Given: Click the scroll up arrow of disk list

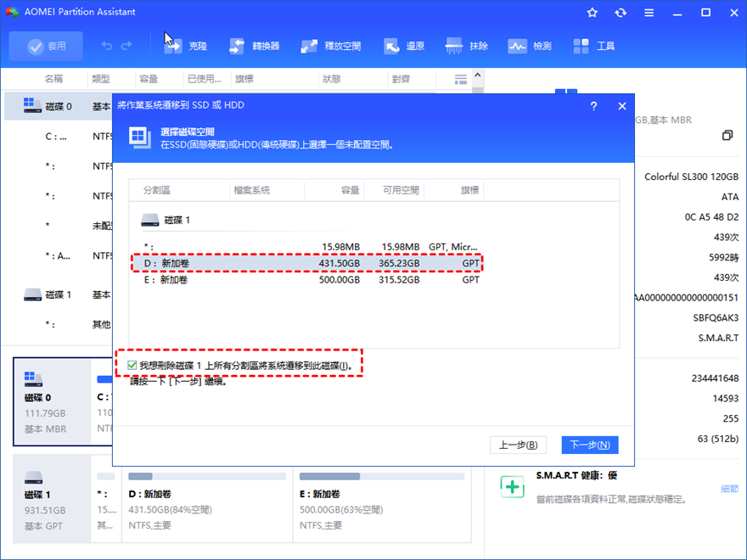Looking at the screenshot, I should 478,75.
